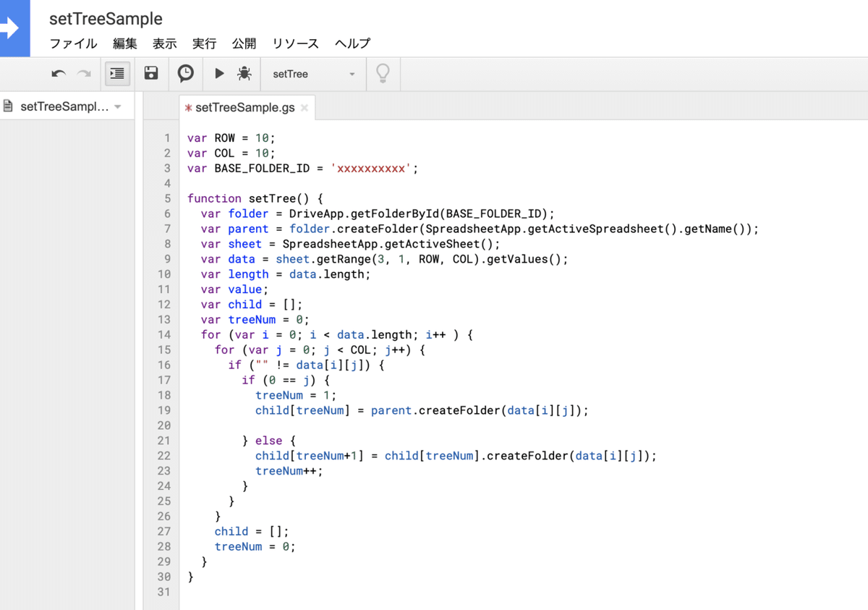Click 'child = [];' on line 27
Viewport: 868px width, 610px height.
pos(252,531)
